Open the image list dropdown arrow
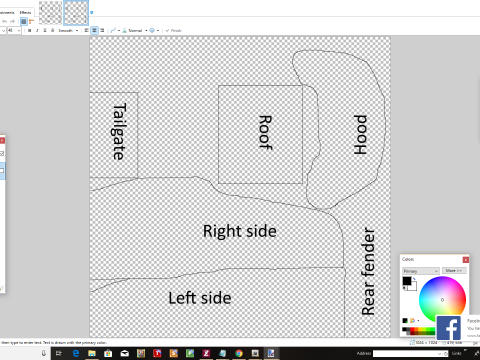480x360 pixels. 92,13
